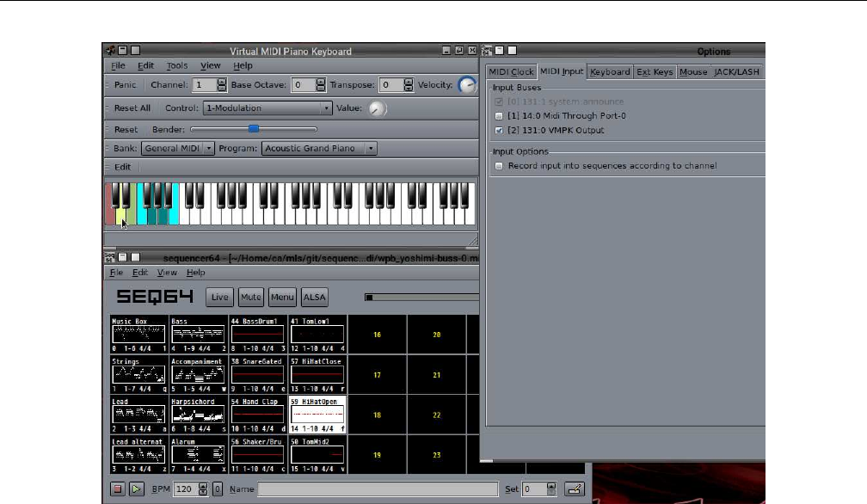
Task: Open the sequencer64 Help menu
Action: point(196,273)
